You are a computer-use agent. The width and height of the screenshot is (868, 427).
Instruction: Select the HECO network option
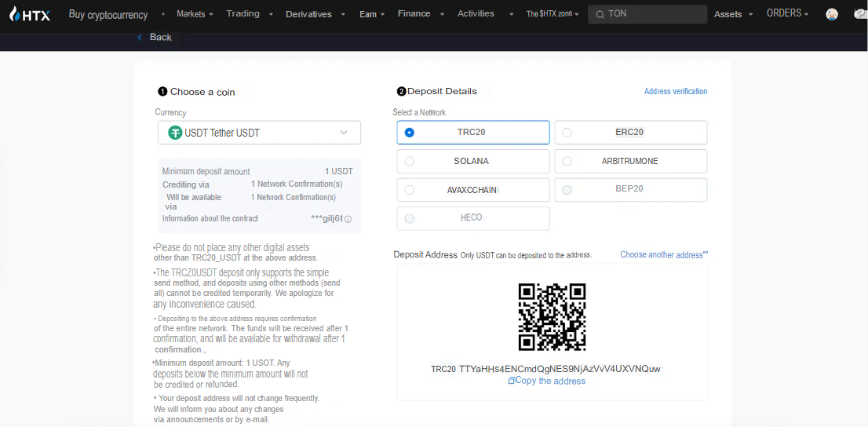pos(472,218)
